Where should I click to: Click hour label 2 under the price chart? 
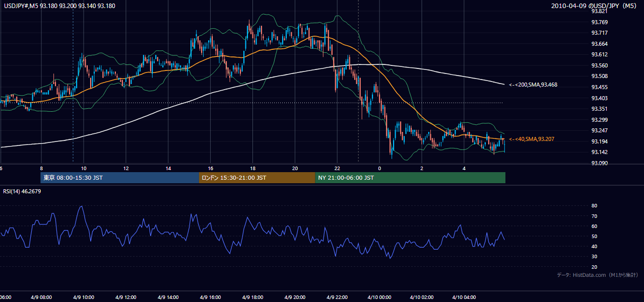click(422, 169)
